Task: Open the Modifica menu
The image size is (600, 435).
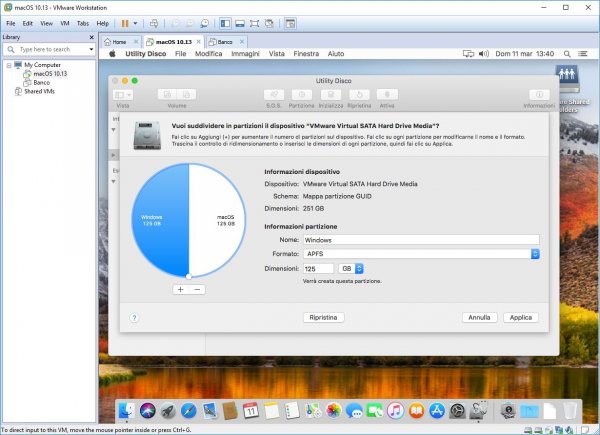Action: click(x=209, y=54)
